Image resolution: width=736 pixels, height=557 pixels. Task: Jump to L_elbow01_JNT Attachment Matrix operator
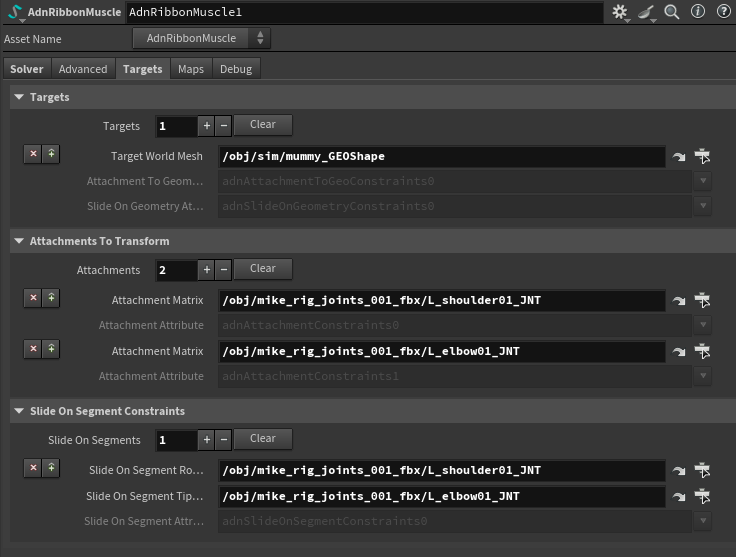pyautogui.click(x=679, y=352)
